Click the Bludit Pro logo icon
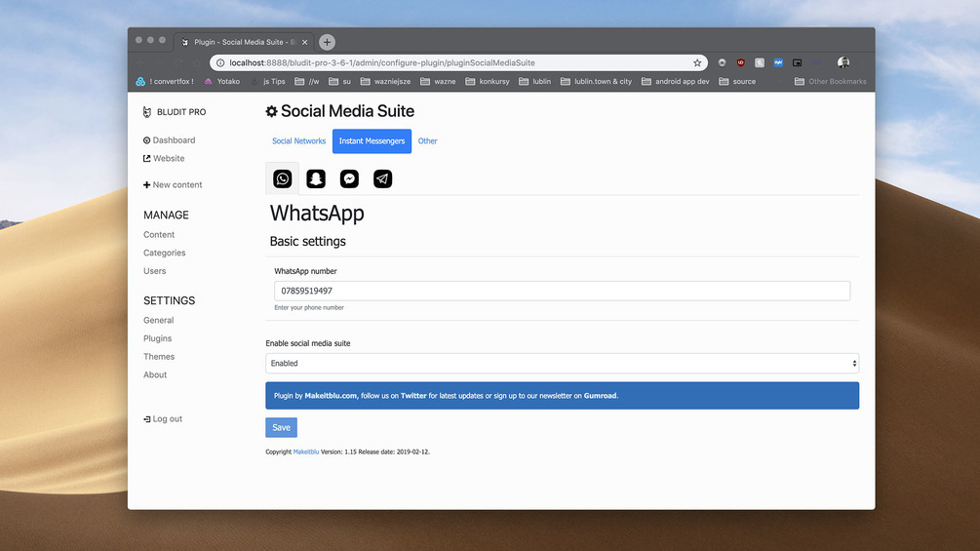 coord(147,112)
